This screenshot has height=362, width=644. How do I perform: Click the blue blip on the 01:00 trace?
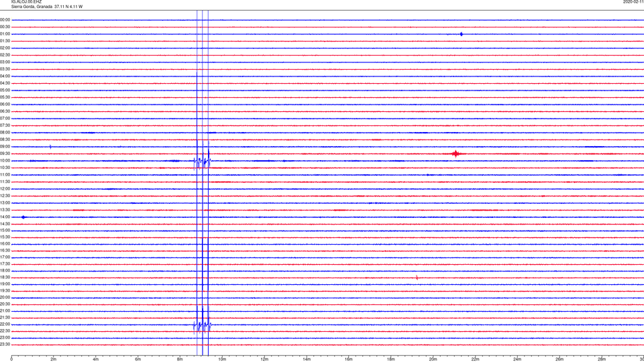(x=462, y=34)
